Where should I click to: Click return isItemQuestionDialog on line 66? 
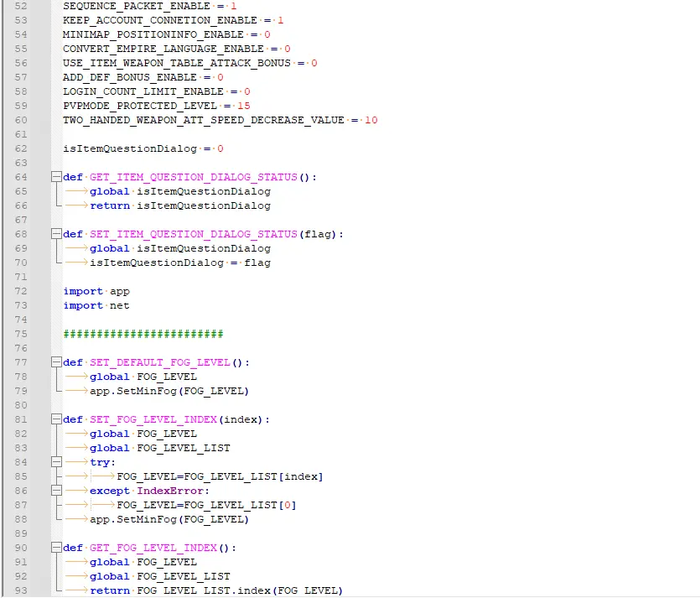pos(180,205)
